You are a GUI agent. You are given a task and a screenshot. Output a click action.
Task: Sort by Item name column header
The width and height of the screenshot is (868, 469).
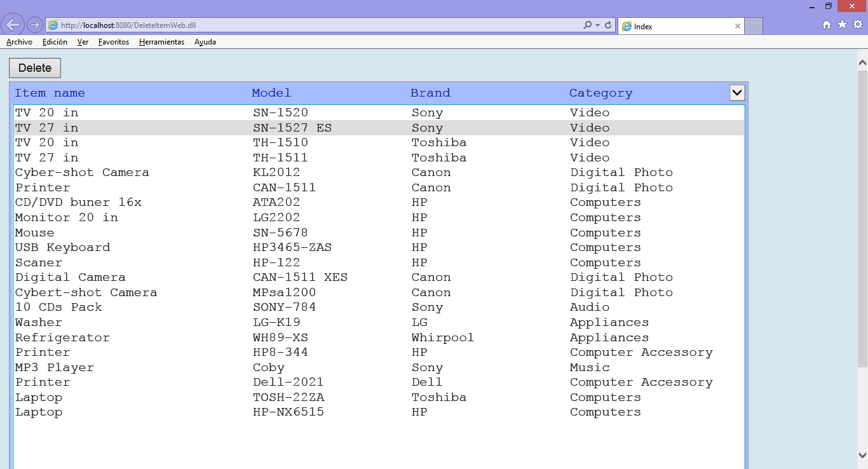tap(50, 93)
